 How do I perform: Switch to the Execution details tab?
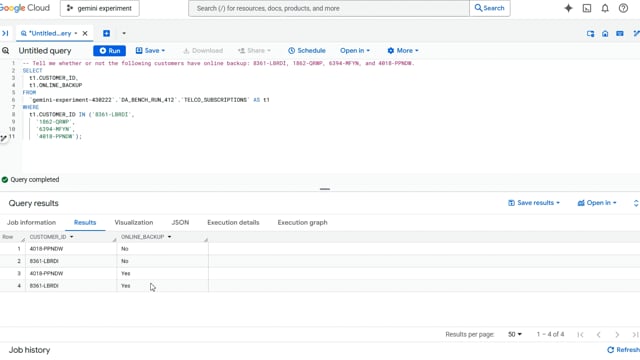[x=233, y=222]
